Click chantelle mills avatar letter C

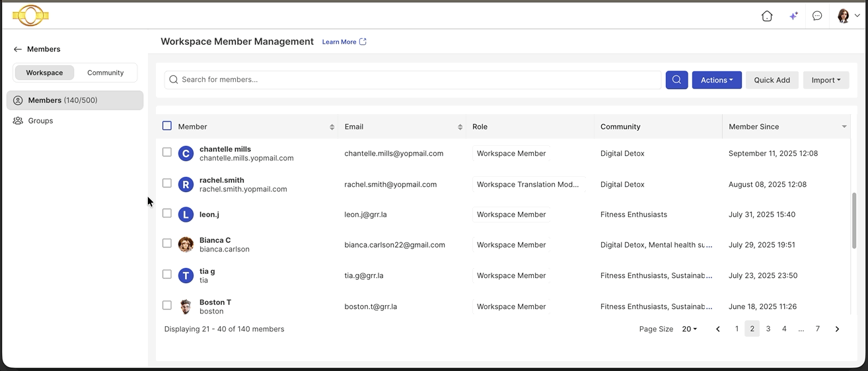click(186, 154)
